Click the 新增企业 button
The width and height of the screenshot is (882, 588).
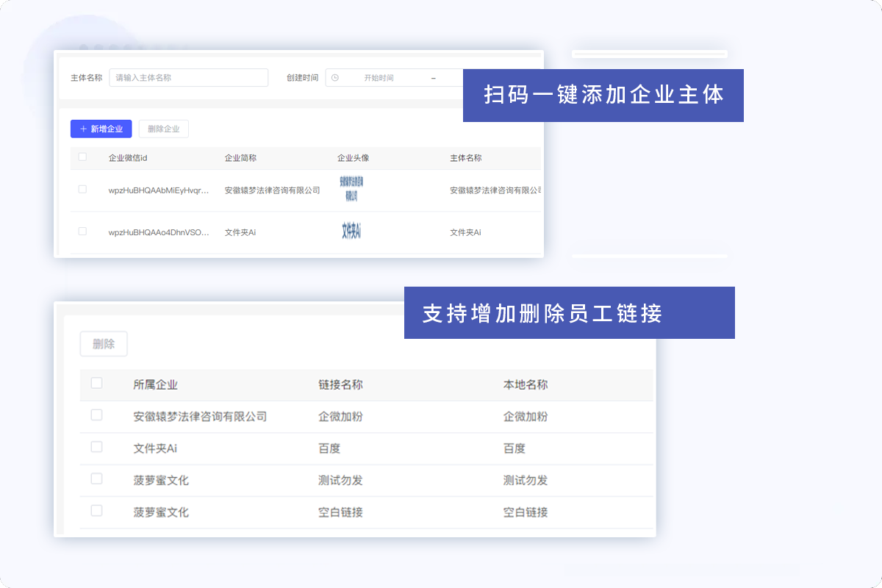pos(102,129)
